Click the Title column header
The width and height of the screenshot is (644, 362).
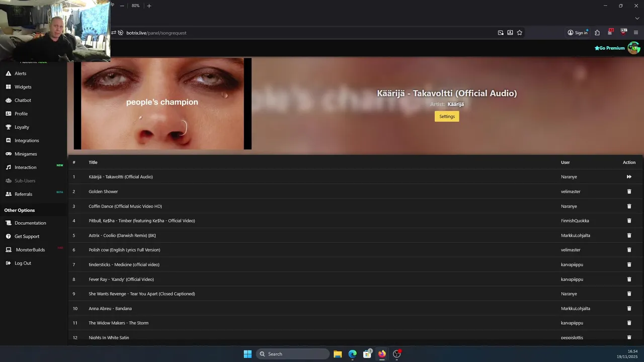tap(93, 162)
